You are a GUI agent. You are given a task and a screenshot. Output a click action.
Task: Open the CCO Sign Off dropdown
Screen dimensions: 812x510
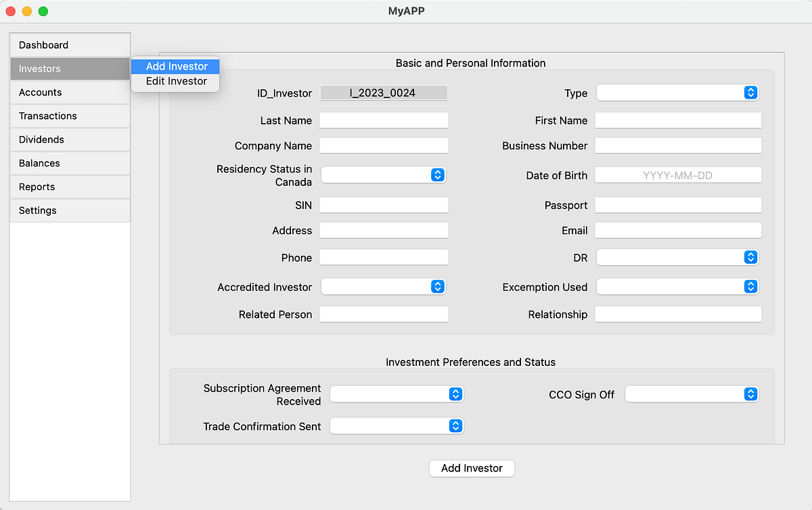(692, 394)
